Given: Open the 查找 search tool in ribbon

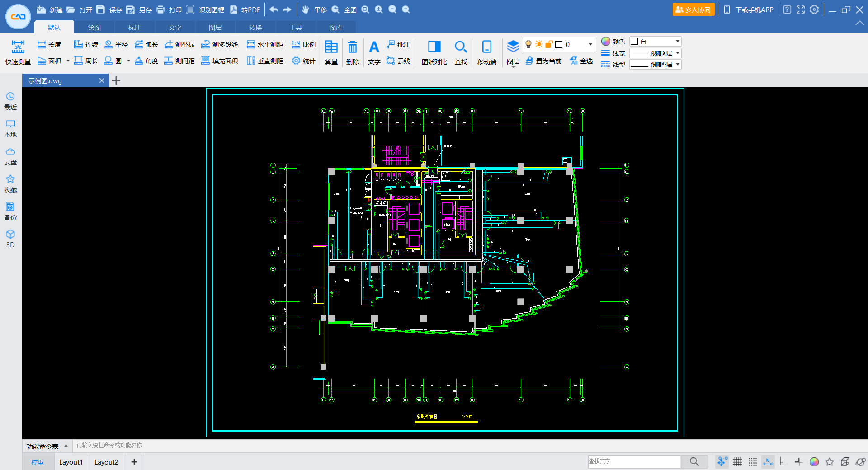Looking at the screenshot, I should click(461, 52).
